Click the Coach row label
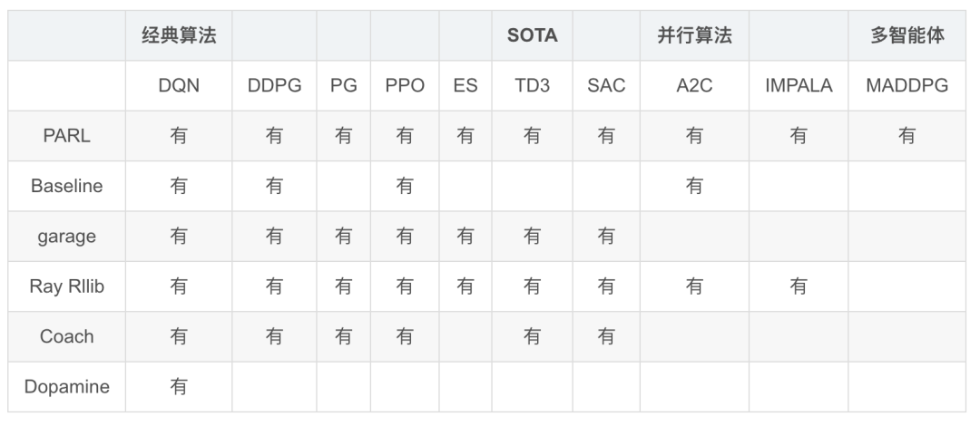Image resolution: width=980 pixels, height=426 pixels. [x=67, y=336]
